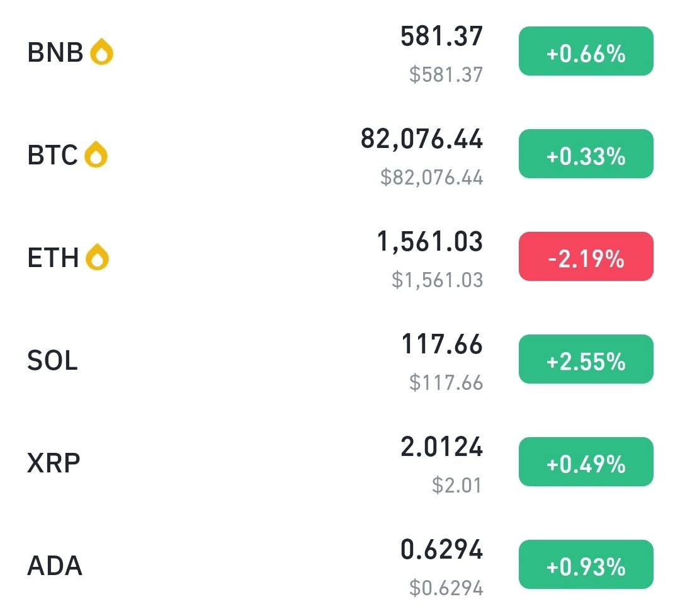The height and width of the screenshot is (616, 680).
Task: Click the hot flame icon beside BNB
Action: tap(101, 52)
